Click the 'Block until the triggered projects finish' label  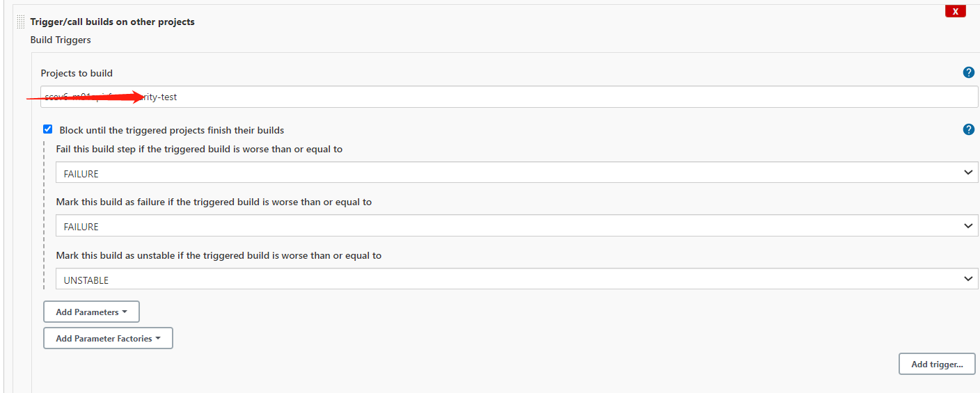172,130
